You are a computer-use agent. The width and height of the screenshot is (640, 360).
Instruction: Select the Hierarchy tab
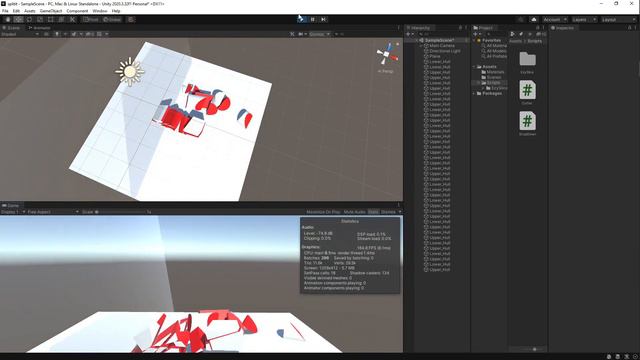coord(418,28)
